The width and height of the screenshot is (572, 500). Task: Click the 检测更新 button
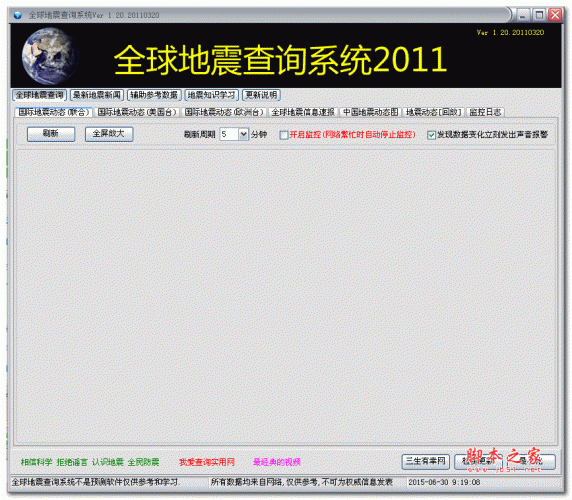click(x=478, y=462)
